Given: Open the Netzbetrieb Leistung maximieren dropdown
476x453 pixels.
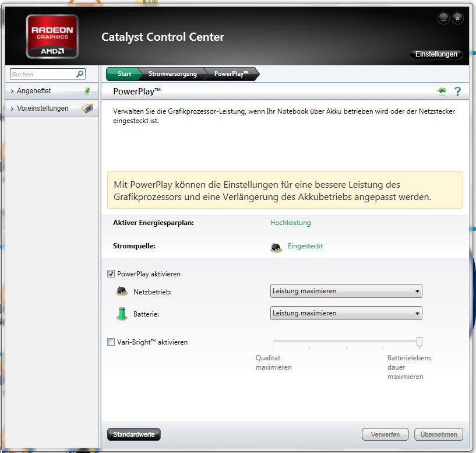Looking at the screenshot, I should coord(346,291).
